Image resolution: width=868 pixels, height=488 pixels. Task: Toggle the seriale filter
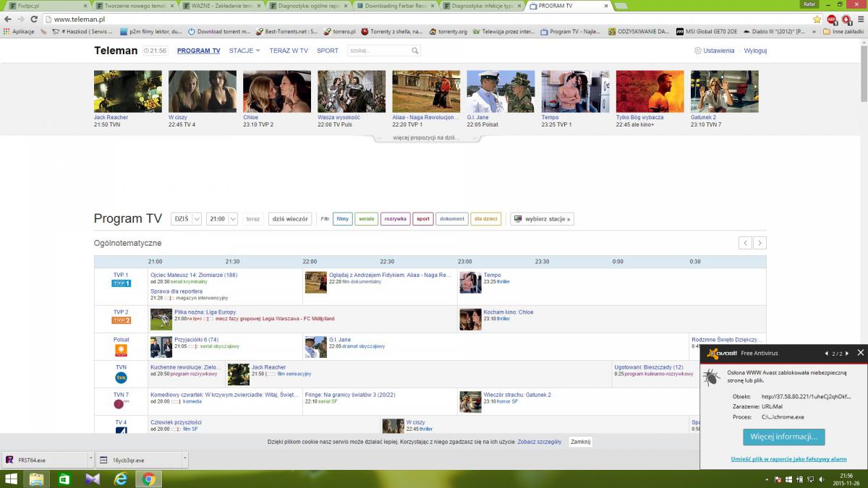click(x=367, y=218)
